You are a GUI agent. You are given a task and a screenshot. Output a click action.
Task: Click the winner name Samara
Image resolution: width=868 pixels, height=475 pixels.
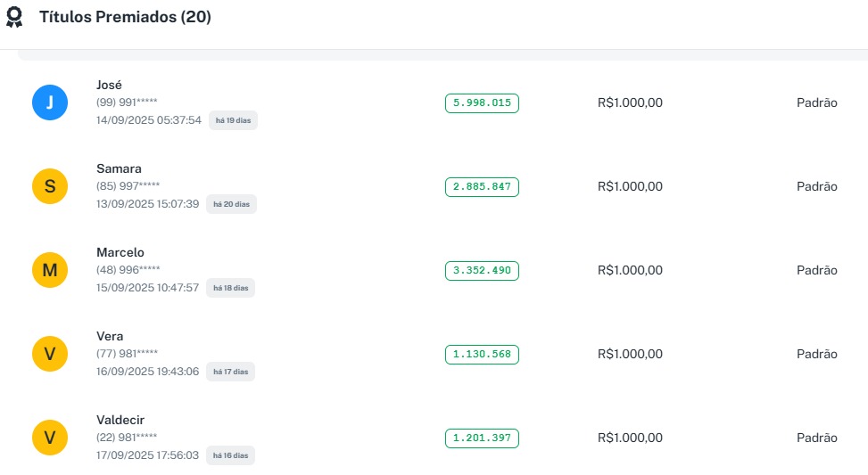coord(119,168)
